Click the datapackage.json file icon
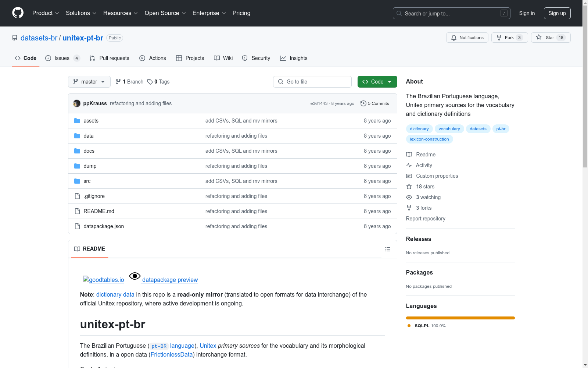Image resolution: width=588 pixels, height=368 pixels. coord(77,226)
